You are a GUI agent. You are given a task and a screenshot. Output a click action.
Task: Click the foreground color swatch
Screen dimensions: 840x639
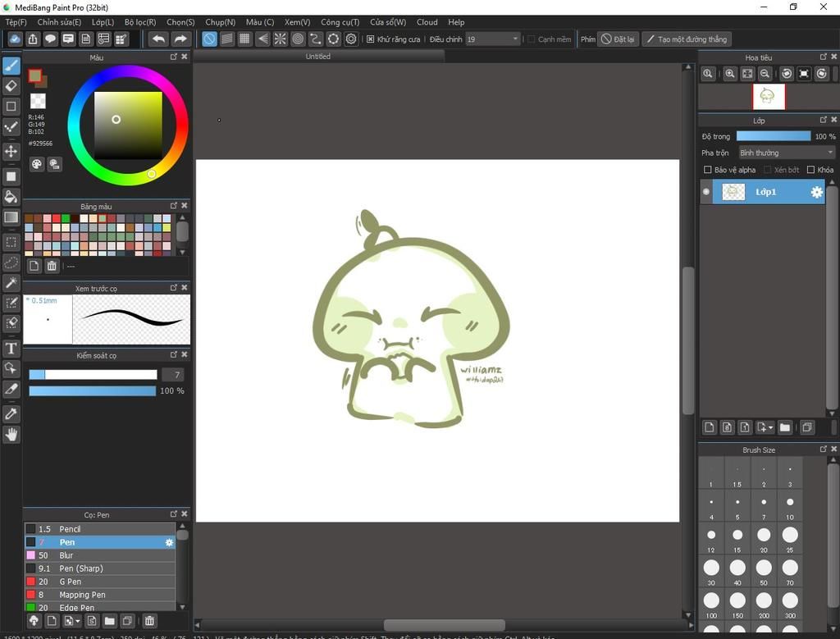35,76
